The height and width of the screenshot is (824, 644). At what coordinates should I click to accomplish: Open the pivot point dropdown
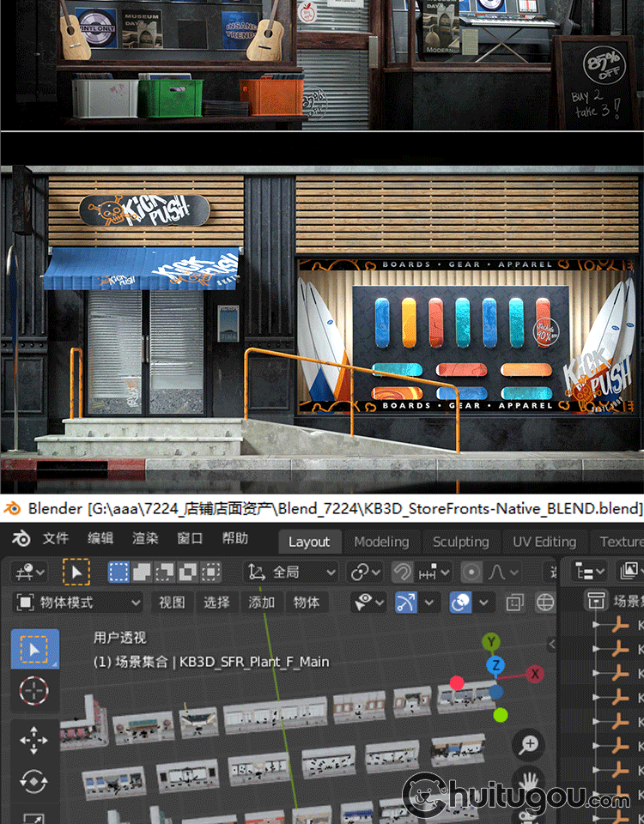click(365, 572)
